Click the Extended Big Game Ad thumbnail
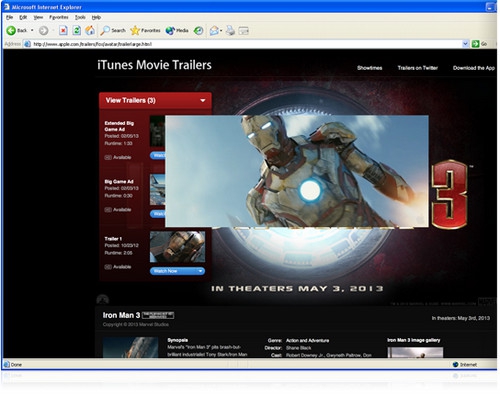Screen dimensions: 500x397 [x=157, y=131]
